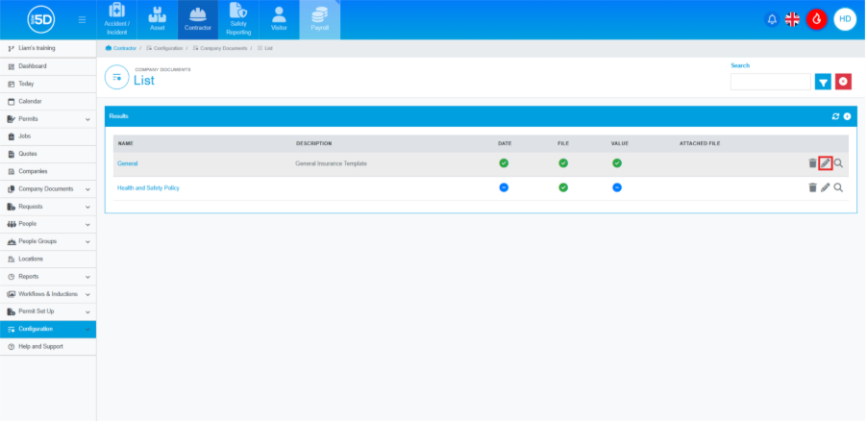Click the red clear search button
Image resolution: width=868 pixels, height=421 pixels.
pyautogui.click(x=843, y=82)
